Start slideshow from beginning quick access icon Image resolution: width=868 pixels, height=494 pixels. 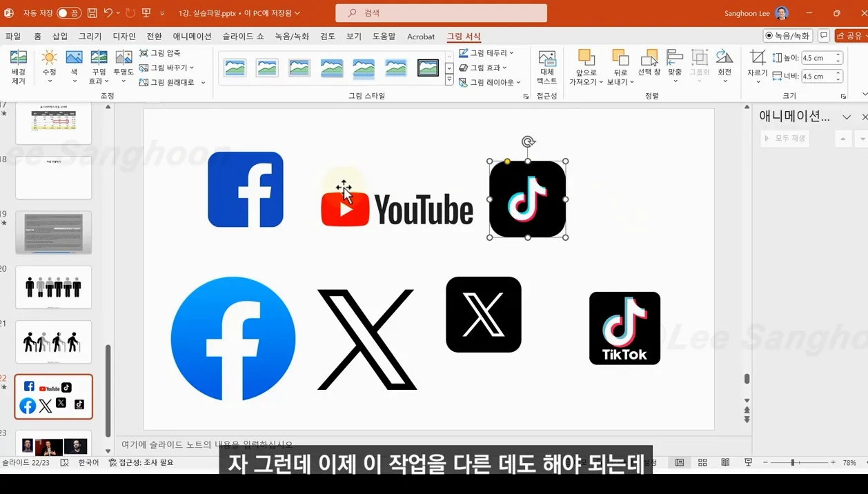(x=146, y=13)
